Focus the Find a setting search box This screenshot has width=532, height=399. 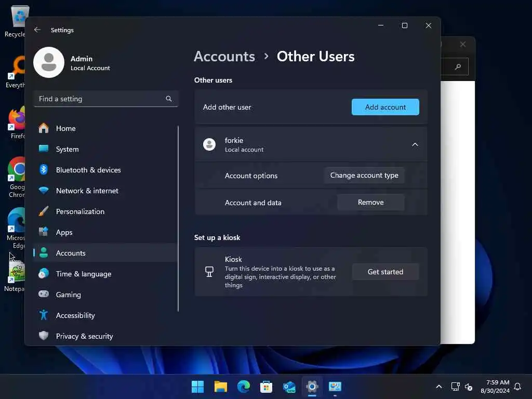coord(106,99)
